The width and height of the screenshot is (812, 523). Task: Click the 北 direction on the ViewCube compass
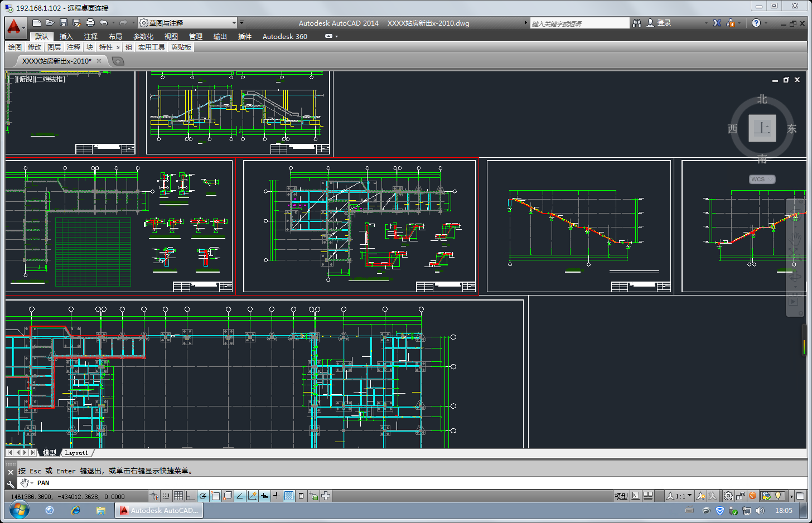point(762,99)
